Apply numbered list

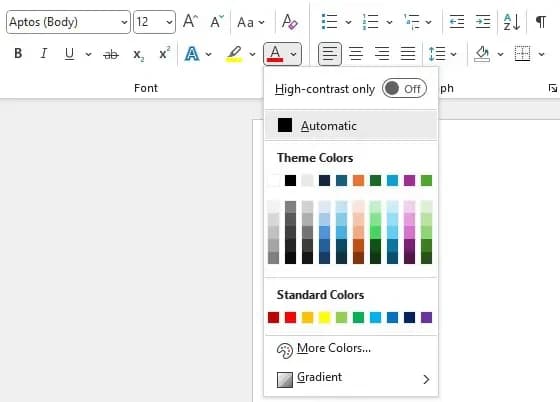click(370, 22)
